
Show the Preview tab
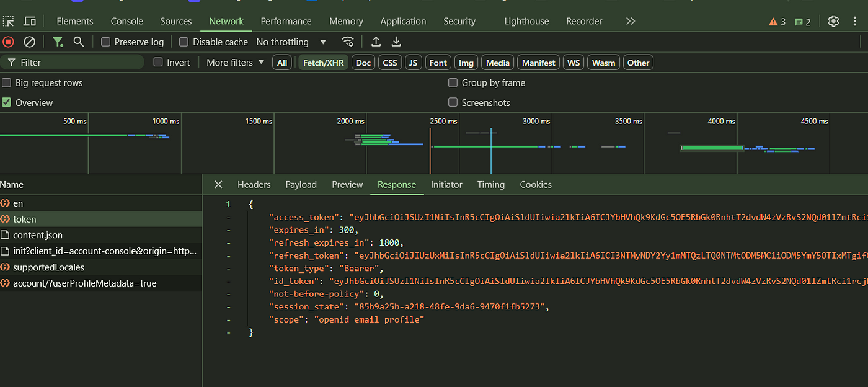pyautogui.click(x=347, y=184)
